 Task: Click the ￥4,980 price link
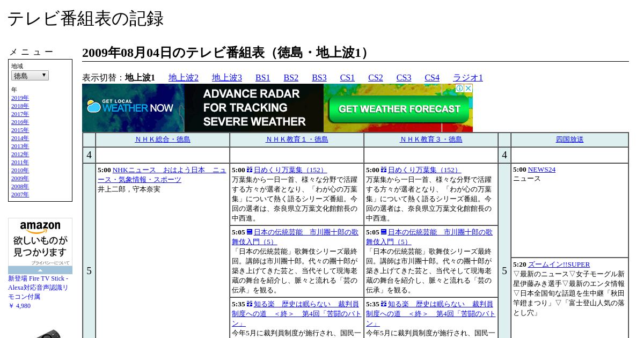tap(19, 306)
